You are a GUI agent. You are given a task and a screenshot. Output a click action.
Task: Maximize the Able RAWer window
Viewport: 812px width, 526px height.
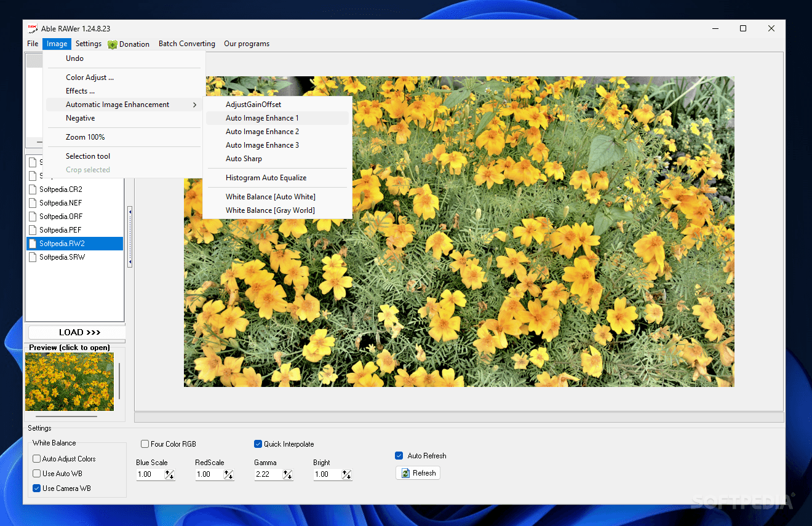pos(743,28)
